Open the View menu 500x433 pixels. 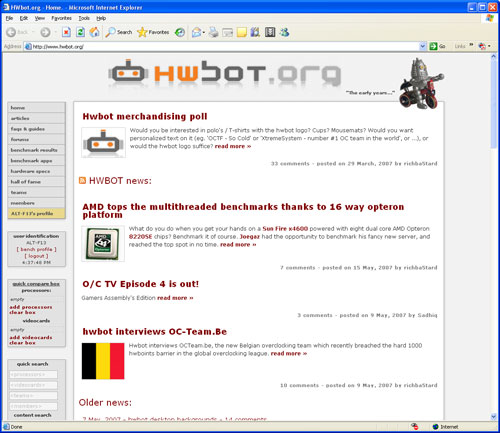tap(40, 18)
